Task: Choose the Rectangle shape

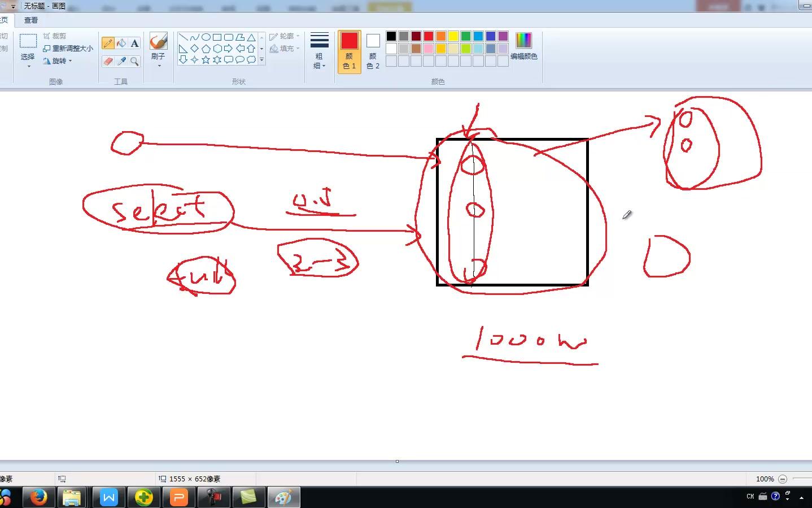Action: (217, 37)
